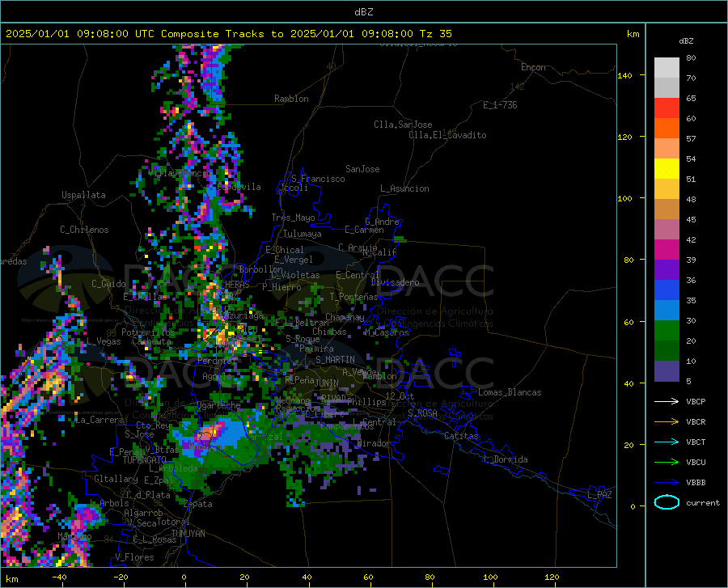This screenshot has height=588, width=728.
Task: Select the magenta 39-42 dBZ swatch
Action: [667, 250]
